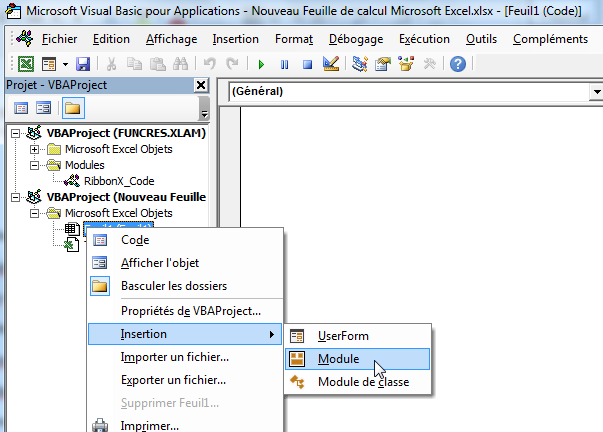Select Module from the Insertion submenu

pyautogui.click(x=338, y=359)
